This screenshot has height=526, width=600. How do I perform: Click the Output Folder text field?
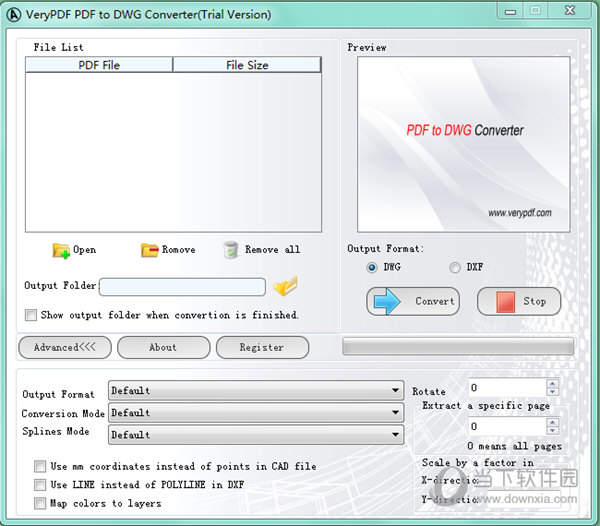(x=183, y=287)
